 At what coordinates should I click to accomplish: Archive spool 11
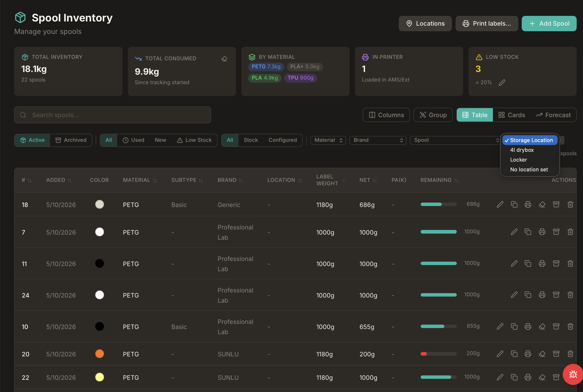pyautogui.click(x=556, y=263)
